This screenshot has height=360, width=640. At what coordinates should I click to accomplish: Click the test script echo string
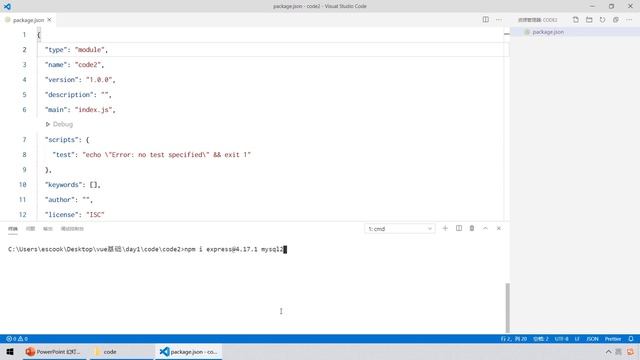167,155
